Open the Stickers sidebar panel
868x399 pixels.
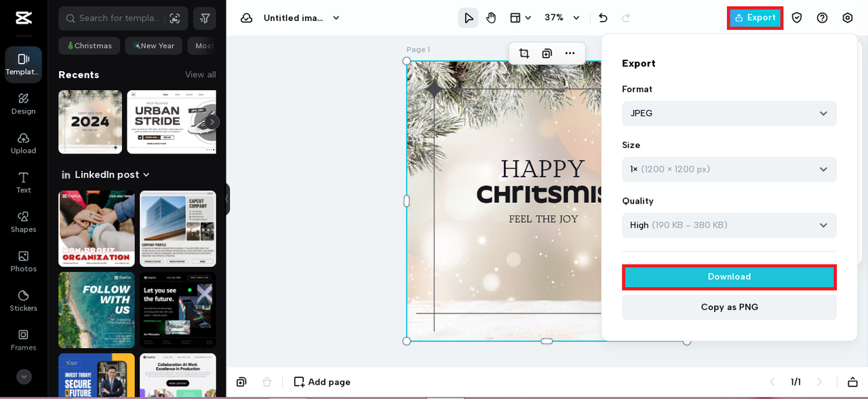pyautogui.click(x=24, y=301)
